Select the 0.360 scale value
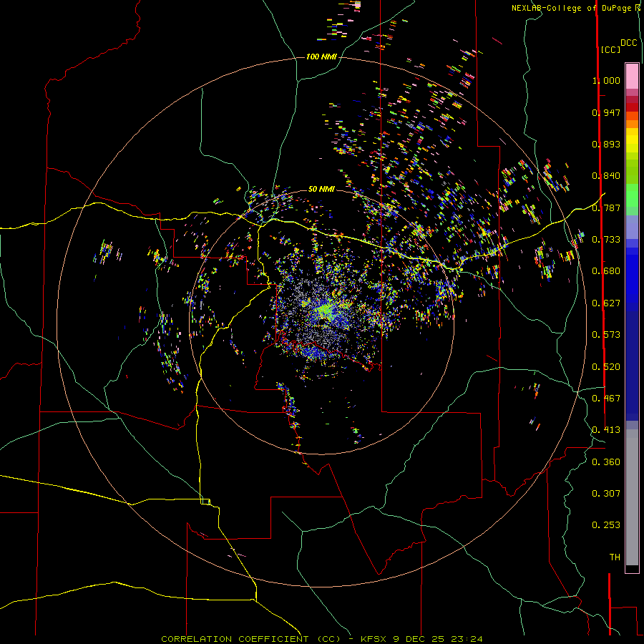 point(606,462)
